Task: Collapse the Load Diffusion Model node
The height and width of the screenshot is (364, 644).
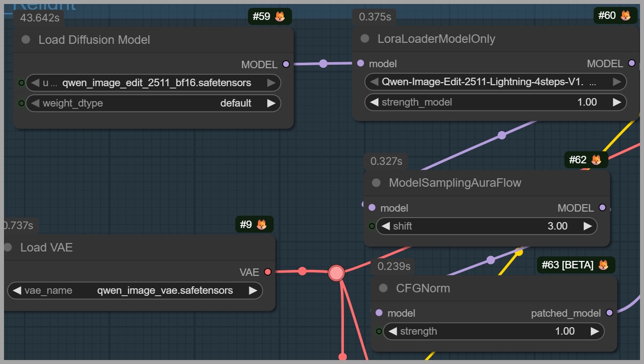Action: pyautogui.click(x=26, y=40)
